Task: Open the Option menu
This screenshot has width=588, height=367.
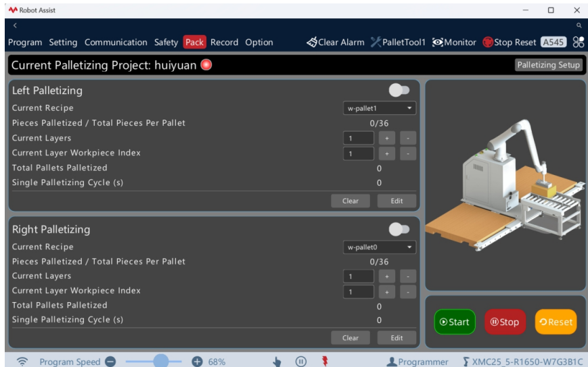Action: [259, 43]
